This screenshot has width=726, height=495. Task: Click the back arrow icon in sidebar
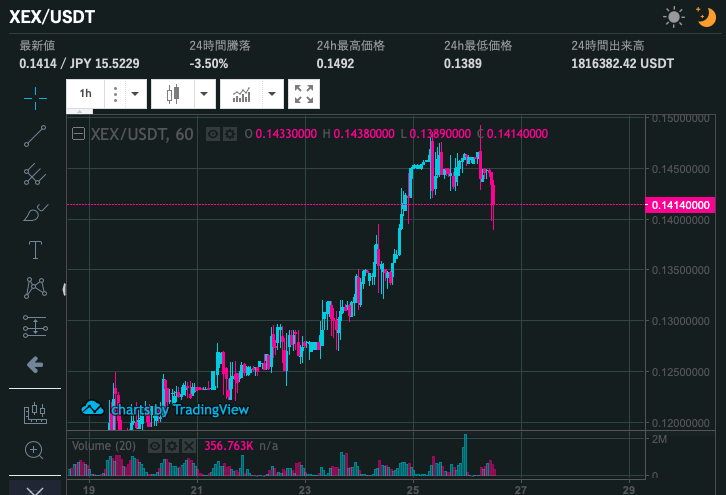coord(35,365)
